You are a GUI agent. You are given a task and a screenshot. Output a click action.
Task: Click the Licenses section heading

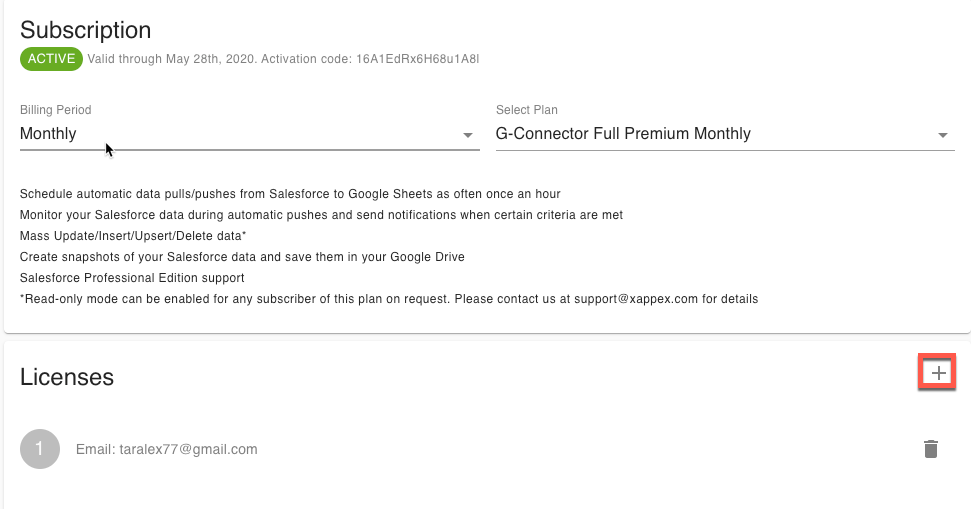click(x=67, y=377)
